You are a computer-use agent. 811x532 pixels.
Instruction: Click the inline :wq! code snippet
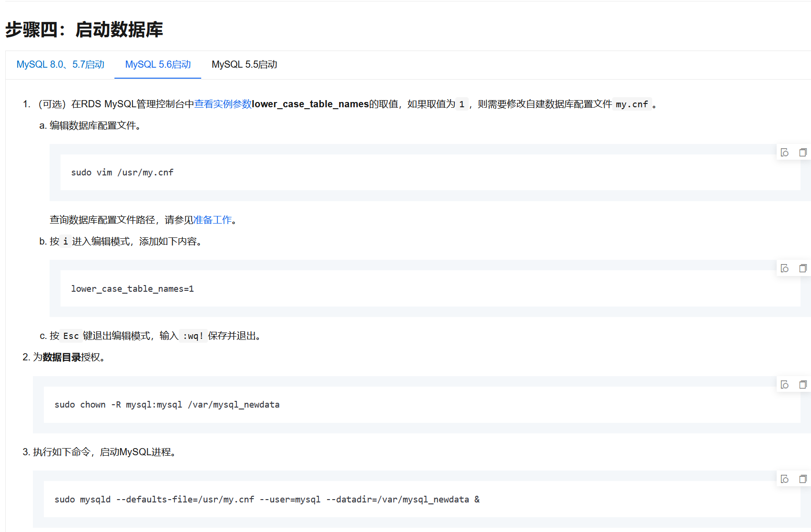click(193, 336)
